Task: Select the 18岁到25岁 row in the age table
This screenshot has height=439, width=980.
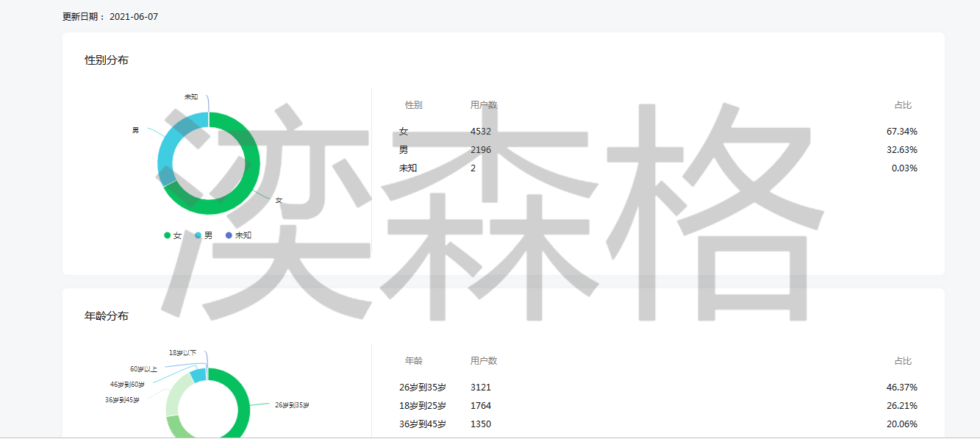Action: (423, 406)
